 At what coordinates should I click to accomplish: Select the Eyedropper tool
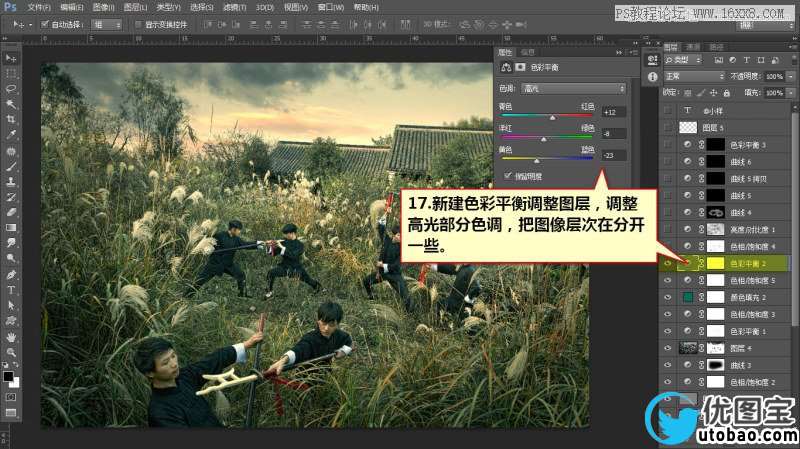click(11, 135)
